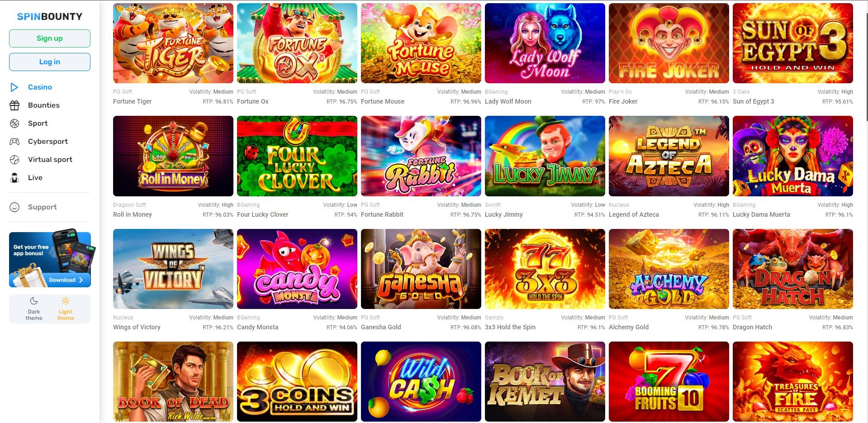Switch to Dark theme
Viewport: 868px width, 423px height.
pos(34,309)
